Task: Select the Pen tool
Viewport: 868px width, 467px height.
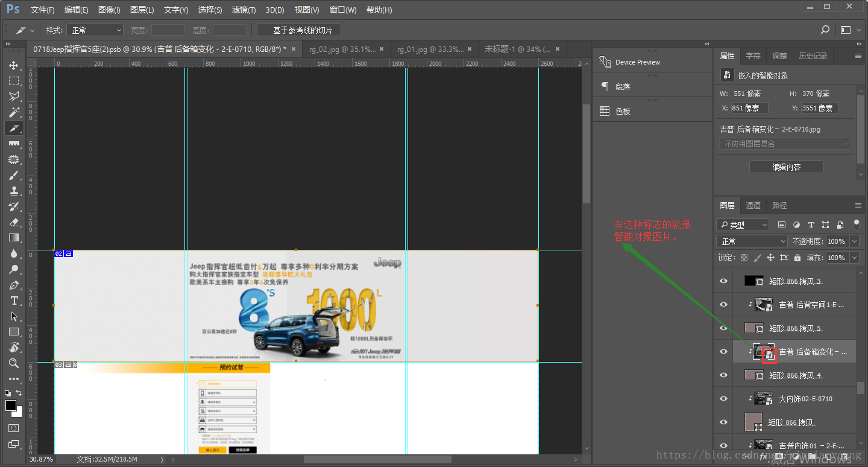Action: click(14, 285)
